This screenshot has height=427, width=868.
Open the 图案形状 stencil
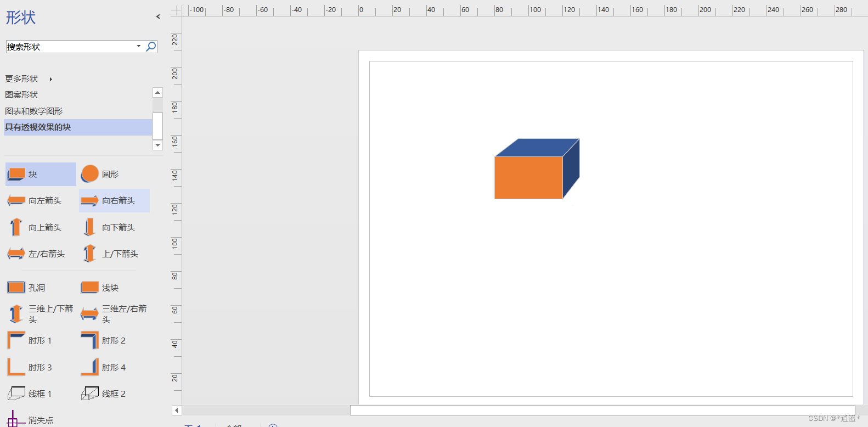[21, 95]
